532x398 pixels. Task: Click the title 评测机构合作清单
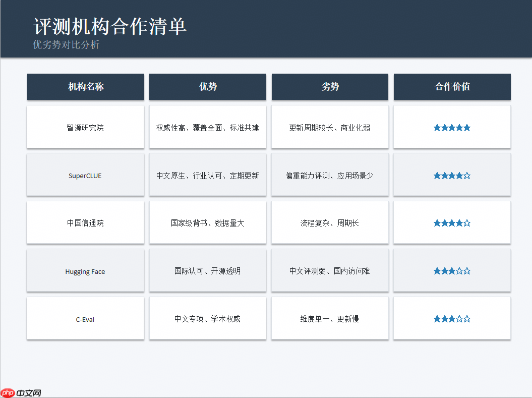(110, 26)
